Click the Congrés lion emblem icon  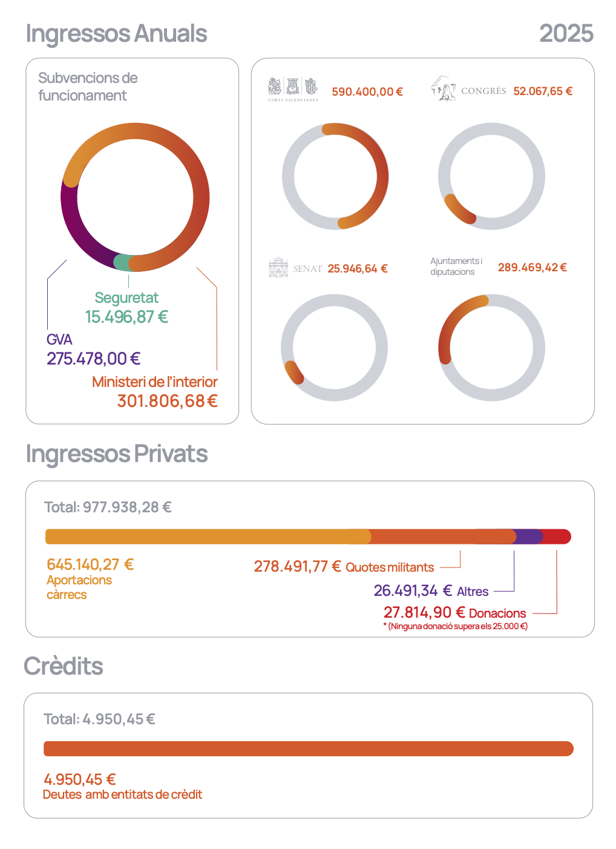point(444,88)
